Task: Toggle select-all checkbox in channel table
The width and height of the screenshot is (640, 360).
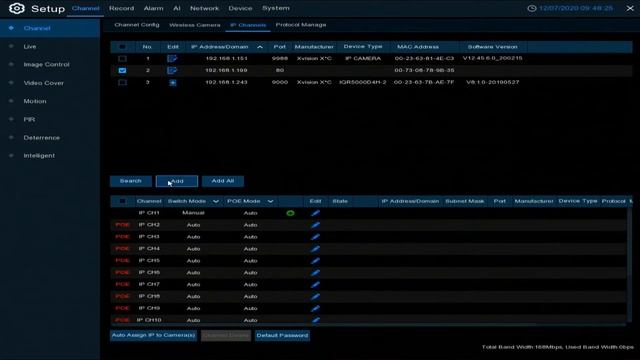Action: pos(122,201)
